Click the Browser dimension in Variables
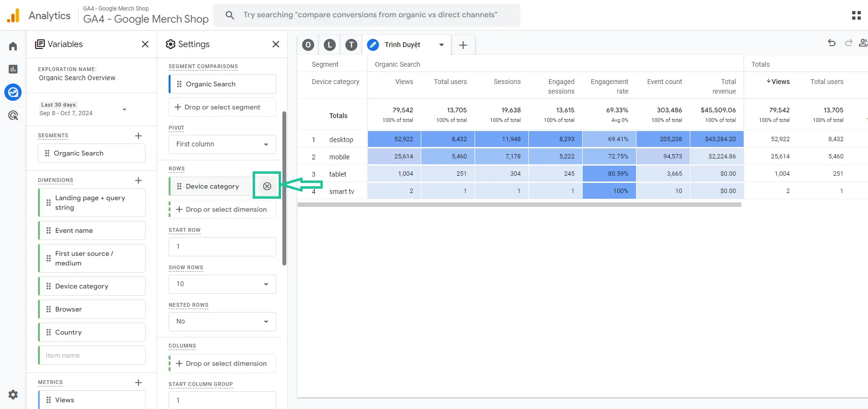Screen dimensions: 868x409 point(92,309)
